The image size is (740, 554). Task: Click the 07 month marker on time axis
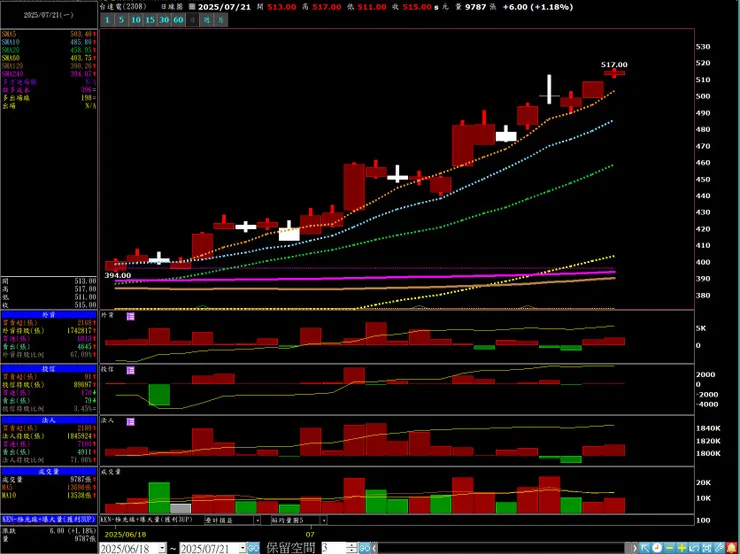coord(310,535)
